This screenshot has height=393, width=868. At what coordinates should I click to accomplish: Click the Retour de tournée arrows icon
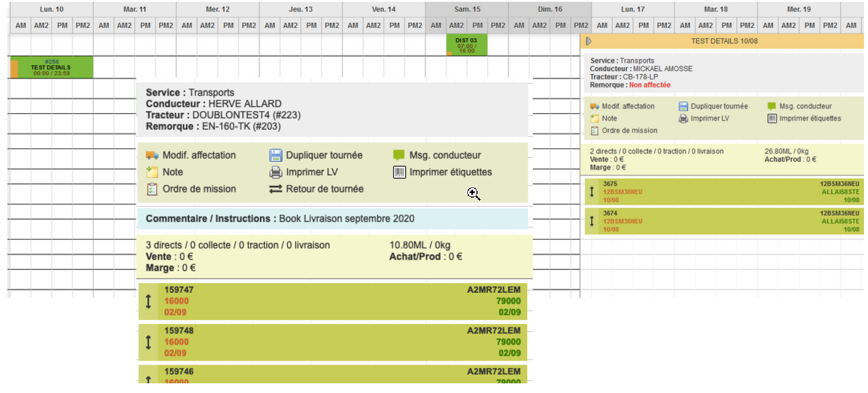coord(276,189)
